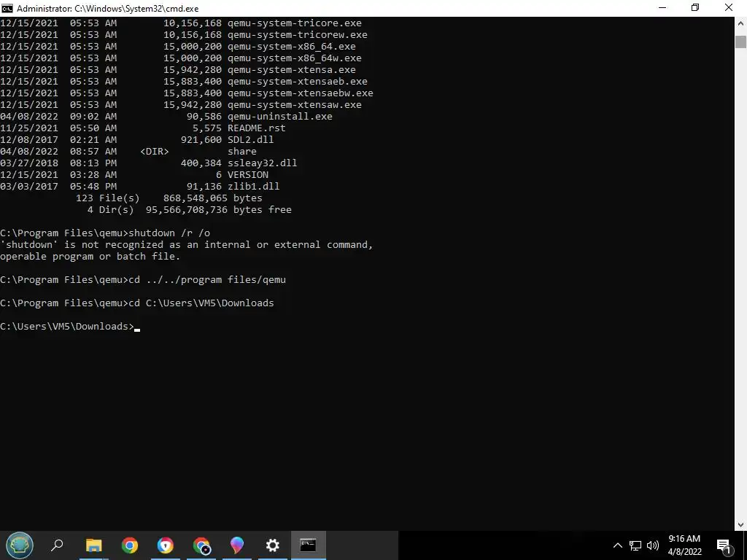Click the 03/03/2017 date entry

click(29, 186)
